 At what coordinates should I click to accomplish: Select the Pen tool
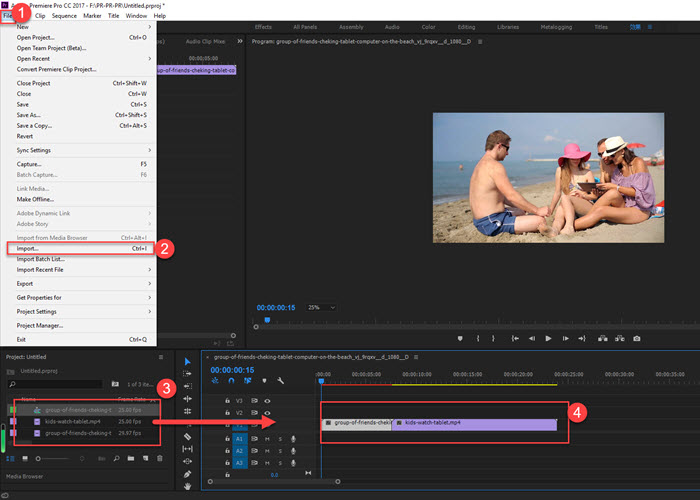tap(188, 474)
